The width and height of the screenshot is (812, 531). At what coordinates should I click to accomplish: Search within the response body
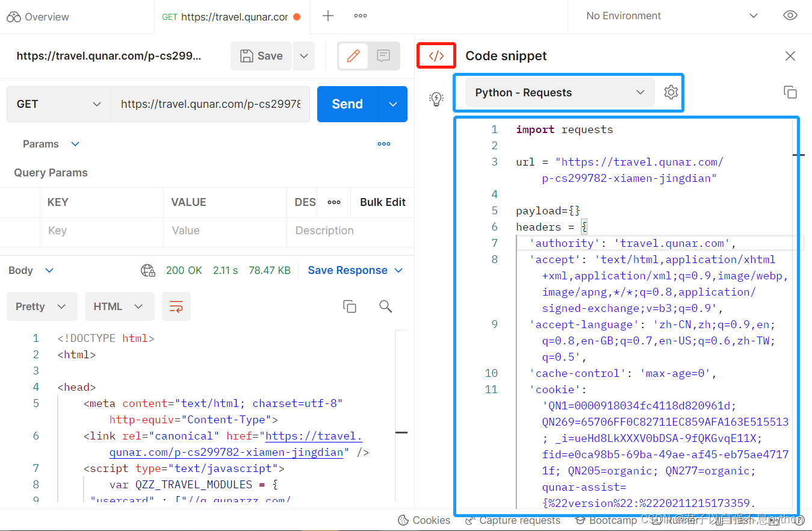[386, 306]
